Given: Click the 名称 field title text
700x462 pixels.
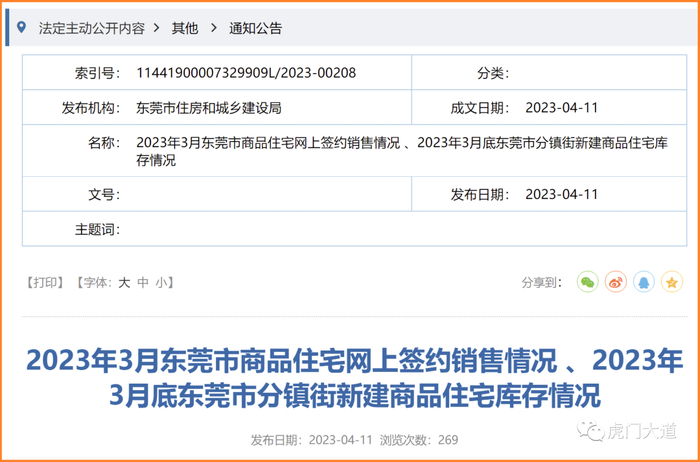Looking at the screenshot, I should click(x=402, y=151).
